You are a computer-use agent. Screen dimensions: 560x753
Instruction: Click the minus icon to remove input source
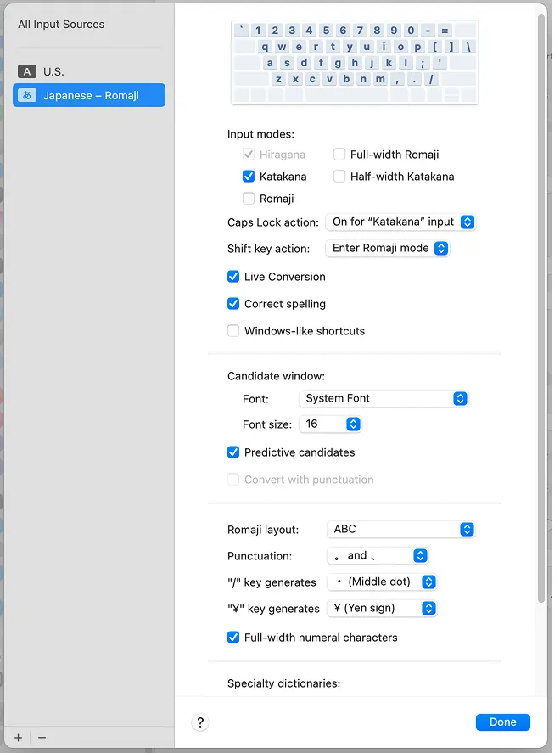click(42, 738)
